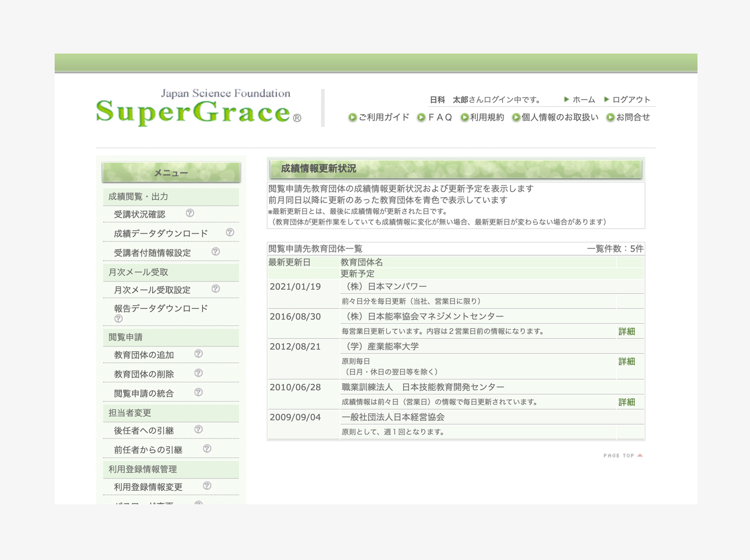Open help icon beside 利用登録情報変更
Image resolution: width=750 pixels, height=560 pixels.
coord(207,486)
